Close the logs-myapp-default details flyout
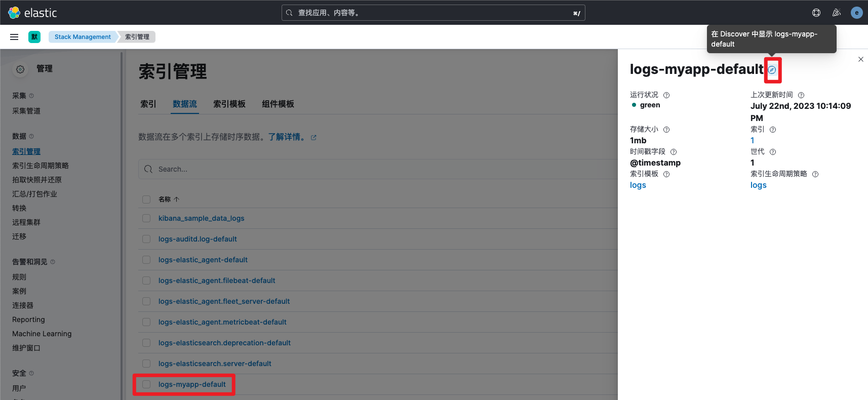Screen dimensions: 868x400 click(x=861, y=59)
